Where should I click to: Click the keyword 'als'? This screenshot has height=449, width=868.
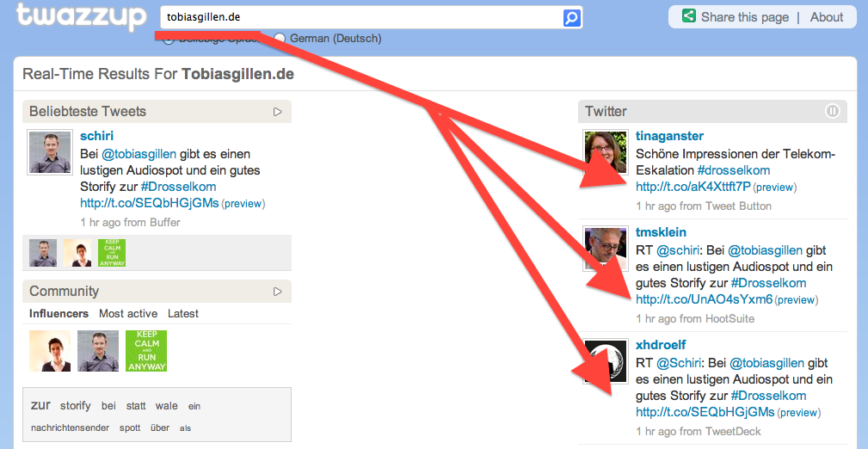click(x=186, y=428)
